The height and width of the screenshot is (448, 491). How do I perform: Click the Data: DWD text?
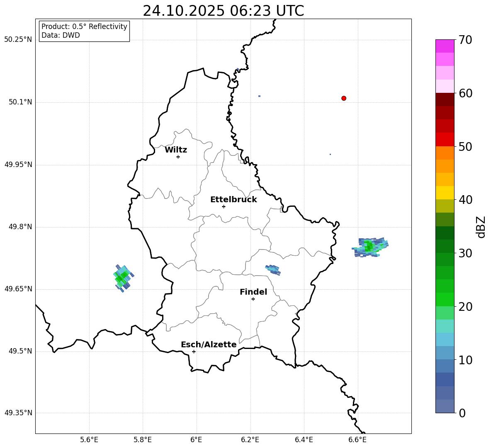(x=61, y=35)
